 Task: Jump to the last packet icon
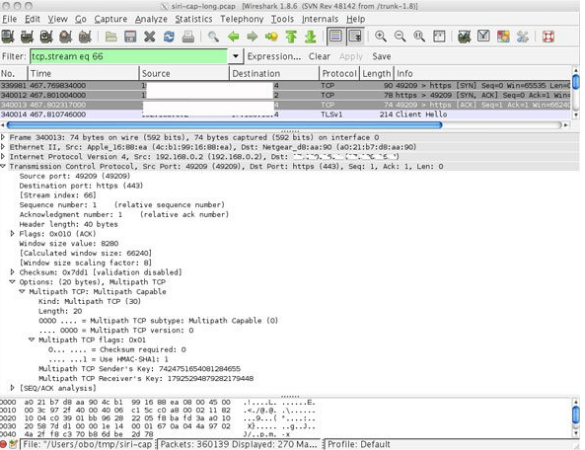[x=310, y=37]
